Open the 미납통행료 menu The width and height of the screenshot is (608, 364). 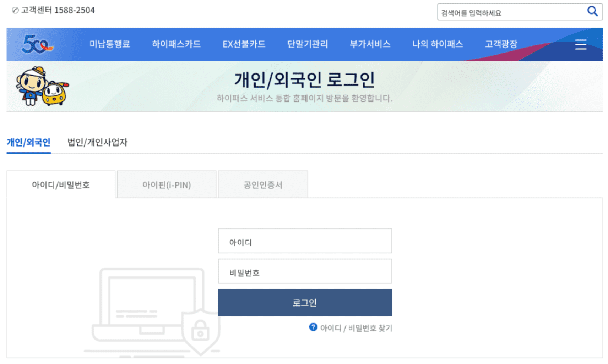[110, 44]
